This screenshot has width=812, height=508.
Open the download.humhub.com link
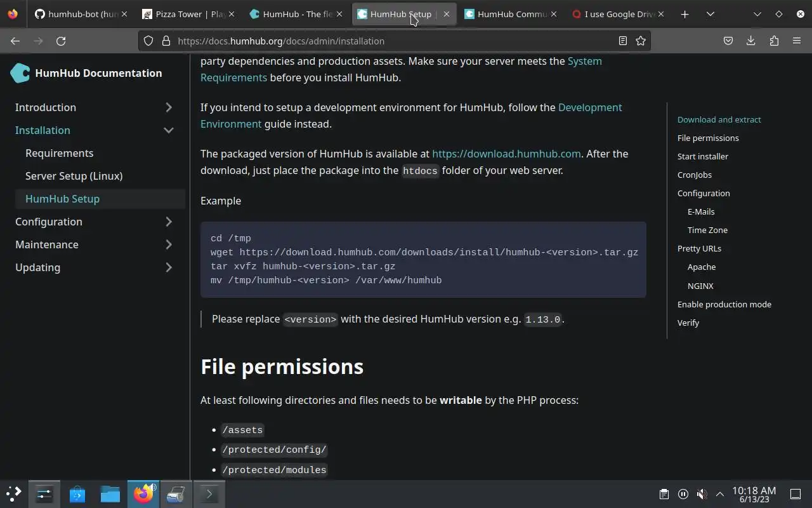[x=506, y=154]
